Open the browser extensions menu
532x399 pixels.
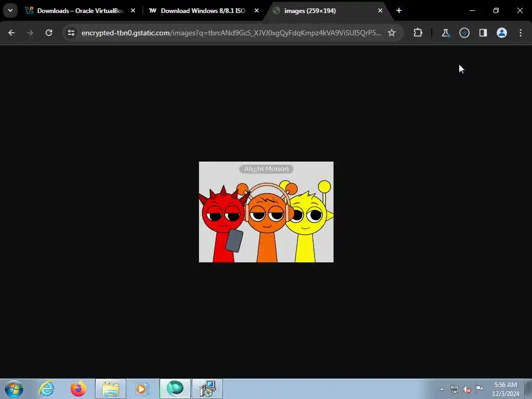(x=418, y=33)
